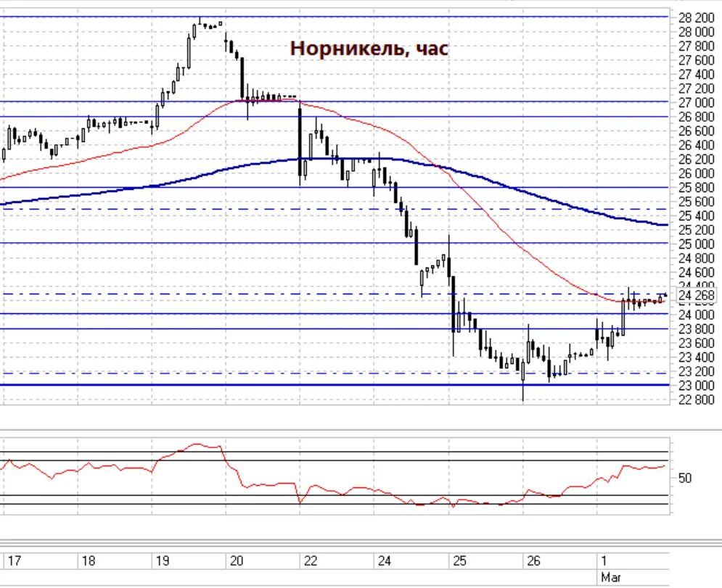The image size is (722, 588).
Task: Select date 17 on the time axis
Action: pos(15,561)
